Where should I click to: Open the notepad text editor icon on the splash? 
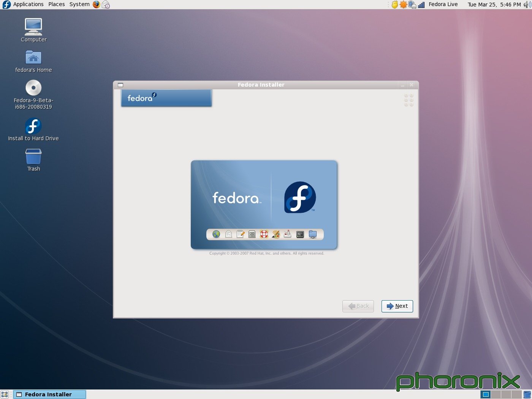pyautogui.click(x=240, y=234)
